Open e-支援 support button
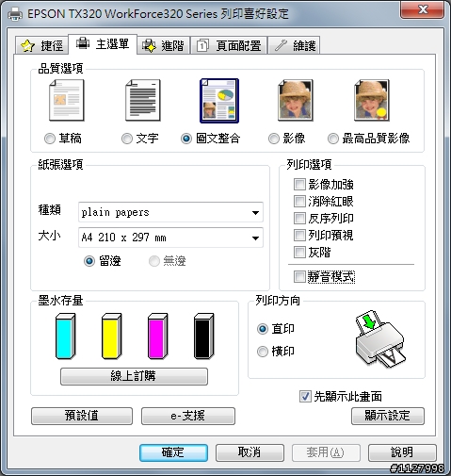451x476 pixels. click(188, 416)
